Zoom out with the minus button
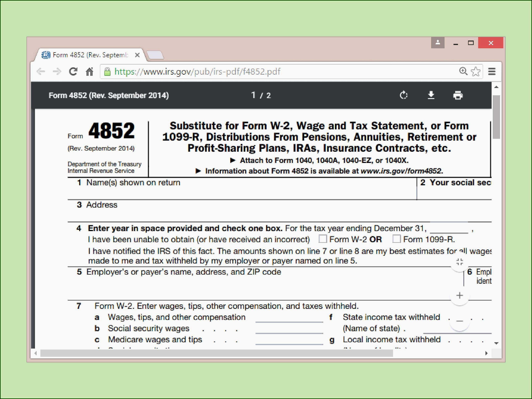 pos(460,321)
